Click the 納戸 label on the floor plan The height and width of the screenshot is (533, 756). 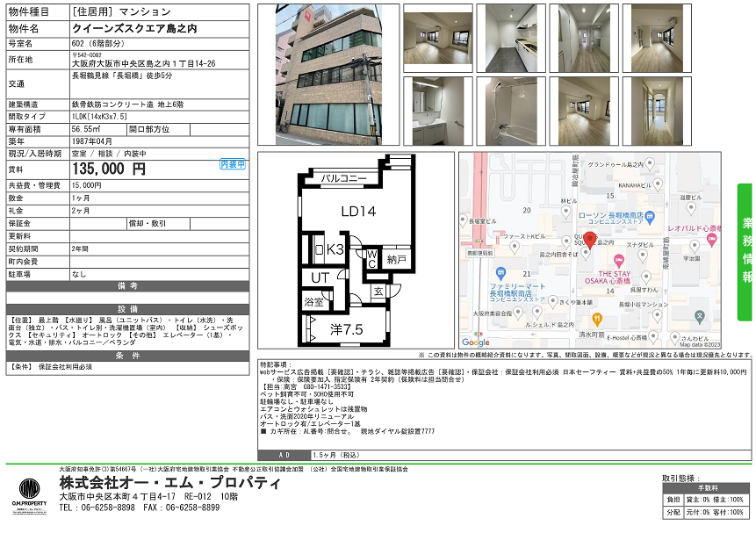pos(396,260)
